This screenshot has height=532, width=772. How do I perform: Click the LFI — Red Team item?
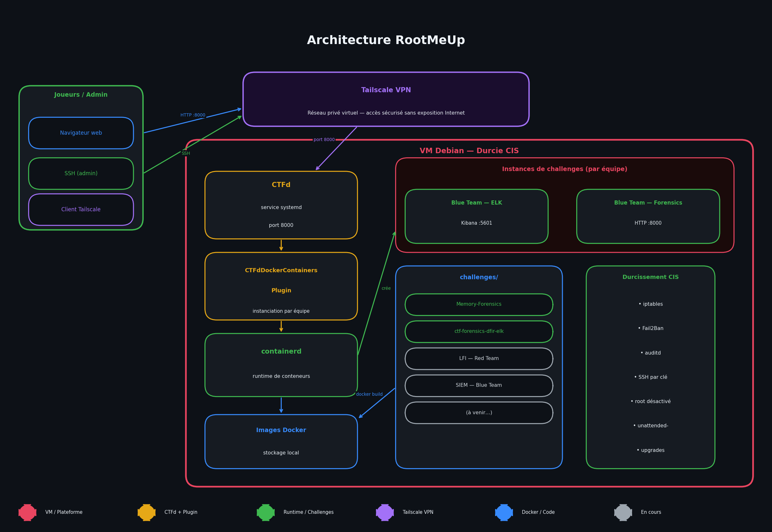click(479, 358)
